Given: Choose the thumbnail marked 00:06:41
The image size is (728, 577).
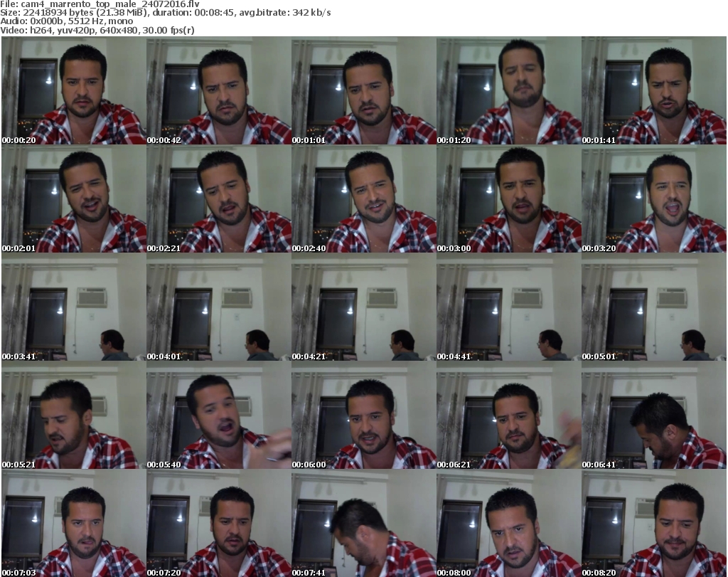Looking at the screenshot, I should pos(654,415).
